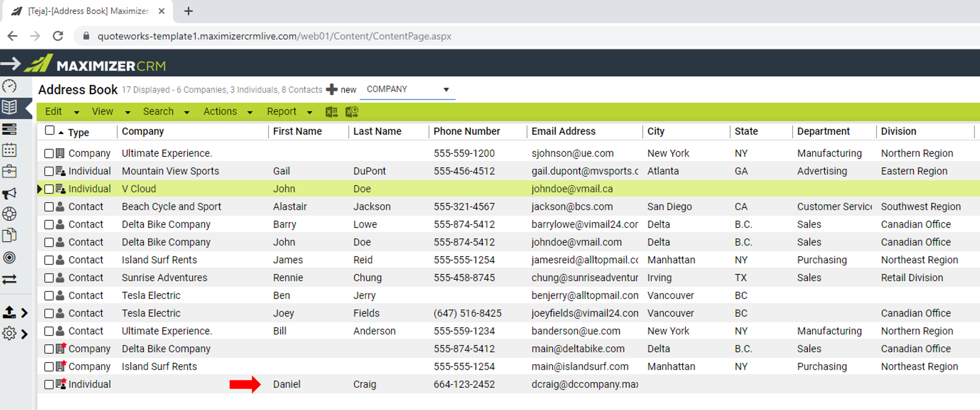Go back with the browser arrow
The image size is (980, 410).
[13, 36]
